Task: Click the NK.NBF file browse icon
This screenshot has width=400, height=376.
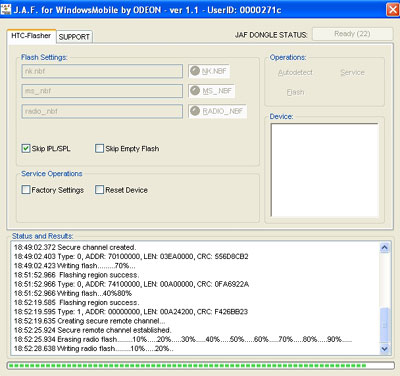Action: [195, 71]
